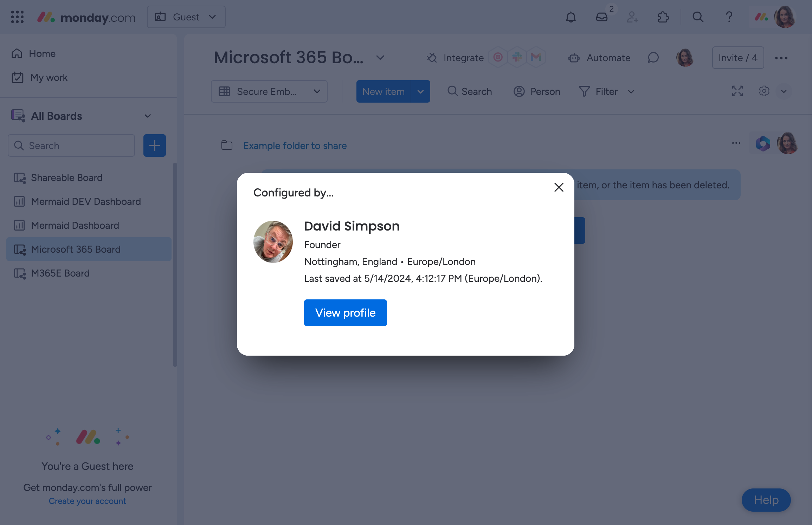This screenshot has width=812, height=525.
Task: Open the board discussion chat bubble
Action: [x=653, y=58]
